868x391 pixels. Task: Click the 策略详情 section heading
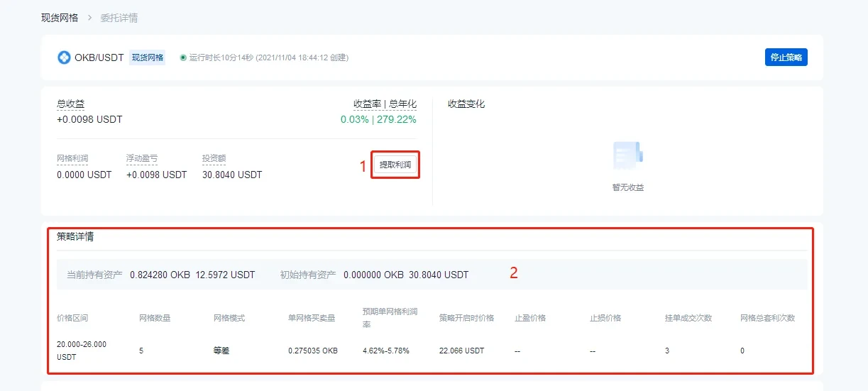tap(75, 237)
